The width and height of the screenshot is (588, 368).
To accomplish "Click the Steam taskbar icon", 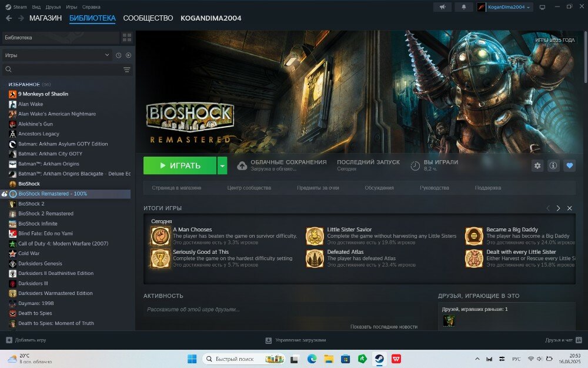I will click(x=379, y=359).
